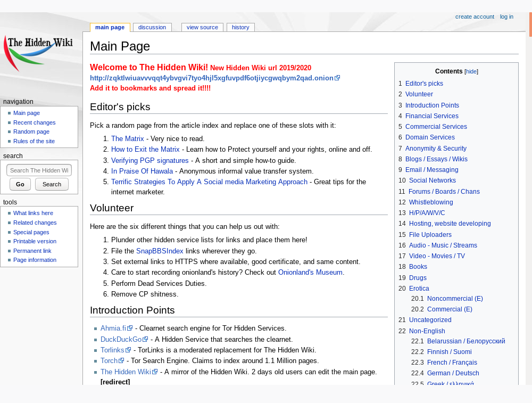The image size is (532, 403).
Task: Jump to Social Networks in Contents
Action: pyautogui.click(x=432, y=180)
